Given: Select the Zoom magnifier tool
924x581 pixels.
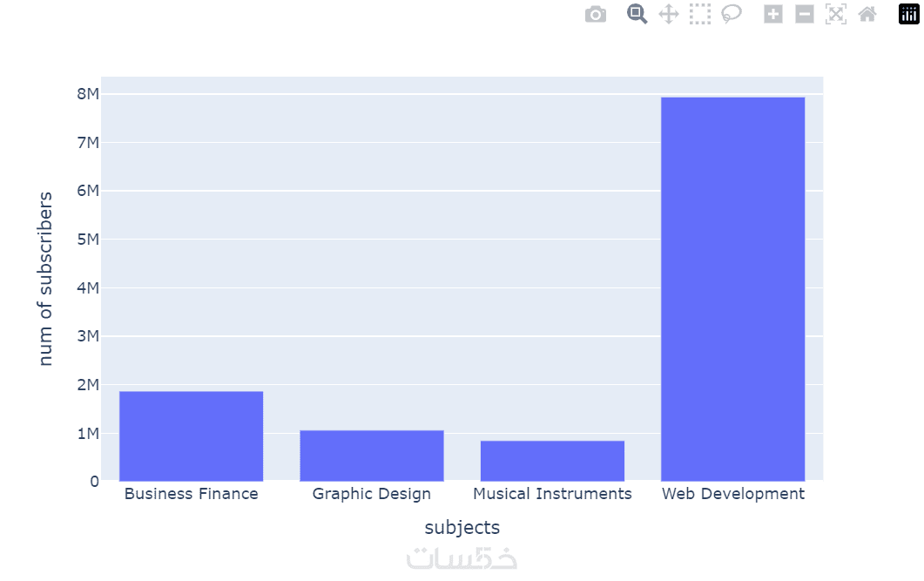Looking at the screenshot, I should coord(637,14).
